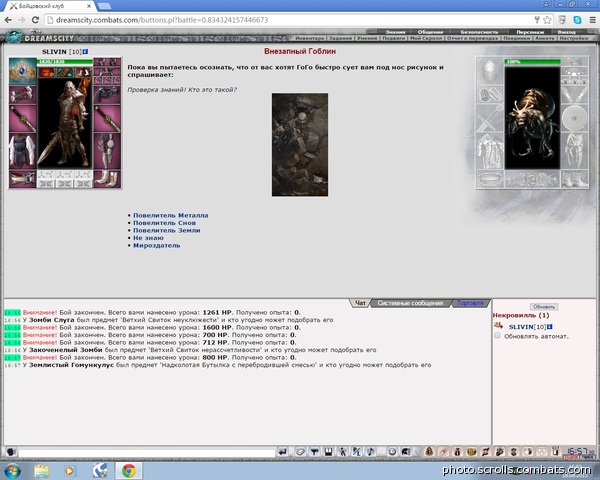Click the chat message input field
Viewport: 600px width, 480px height.
tap(147, 453)
